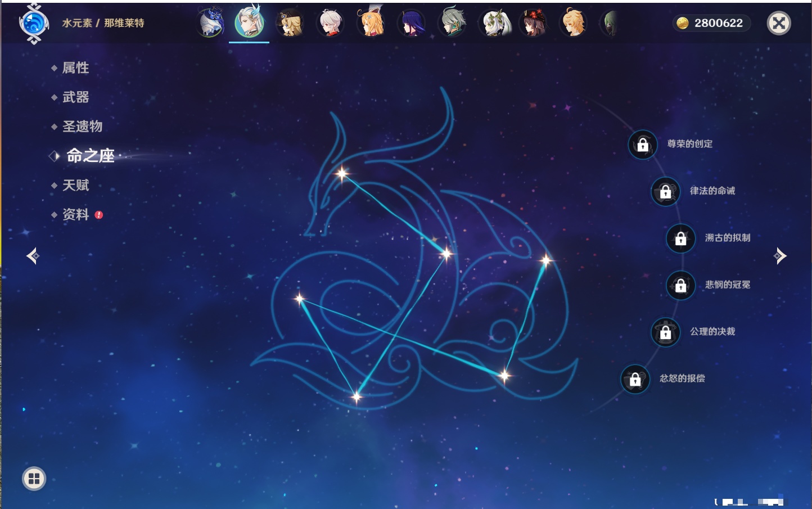Select Hu Tao's avatar with the red flower hat
Image resolution: width=812 pixels, height=509 pixels.
click(533, 24)
